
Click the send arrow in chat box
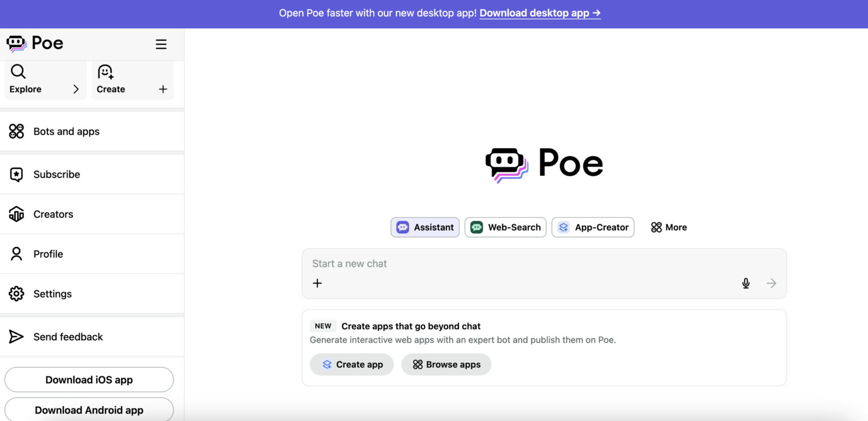tap(771, 283)
